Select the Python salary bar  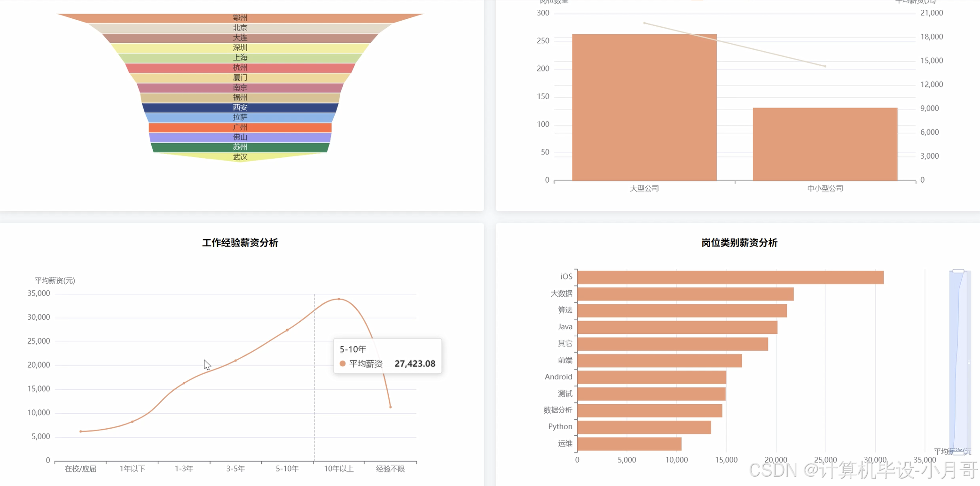click(x=643, y=427)
